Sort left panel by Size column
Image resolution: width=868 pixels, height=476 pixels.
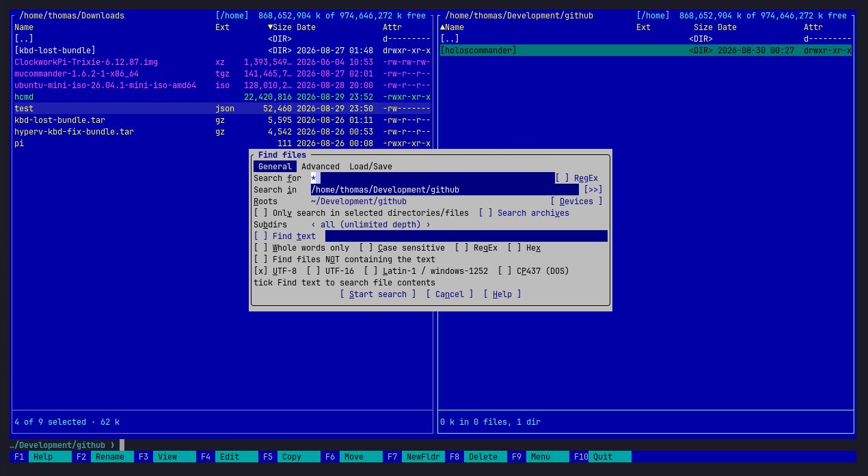click(x=280, y=27)
